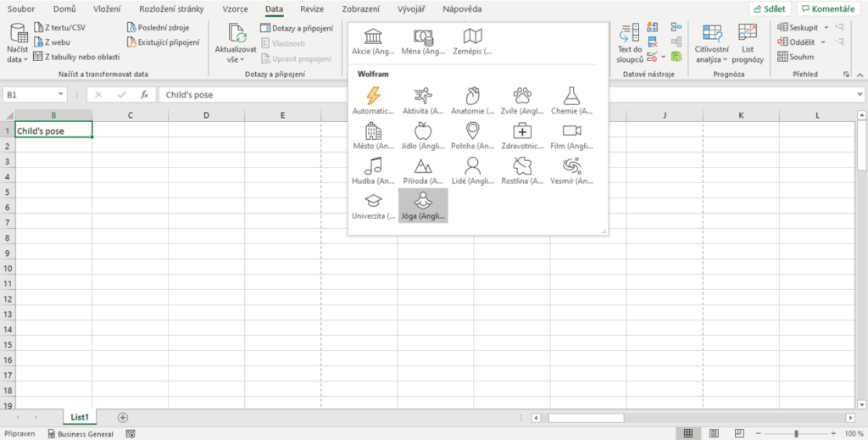Choose the Aktivita data type
Image resolution: width=868 pixels, height=440 pixels.
coord(423,101)
